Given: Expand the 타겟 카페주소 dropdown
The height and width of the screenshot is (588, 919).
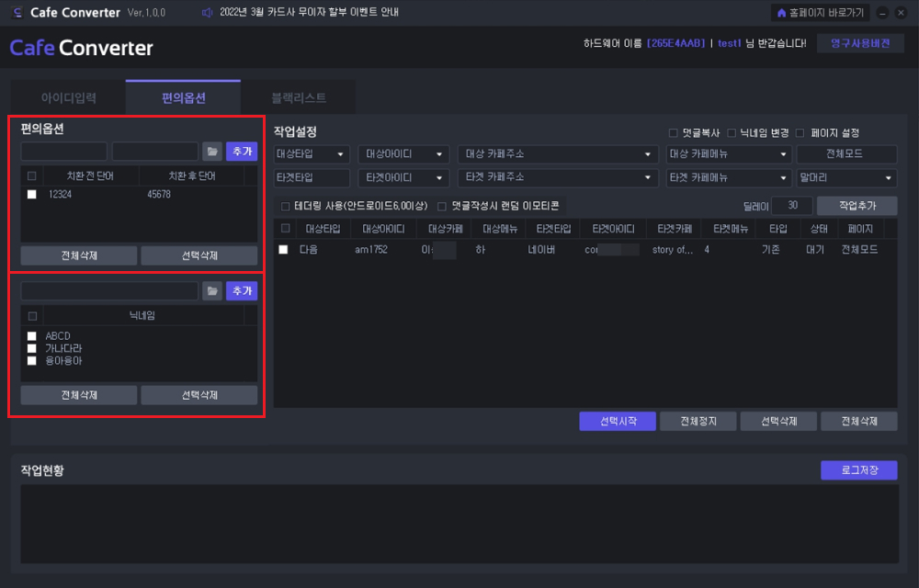Looking at the screenshot, I should tap(557, 177).
